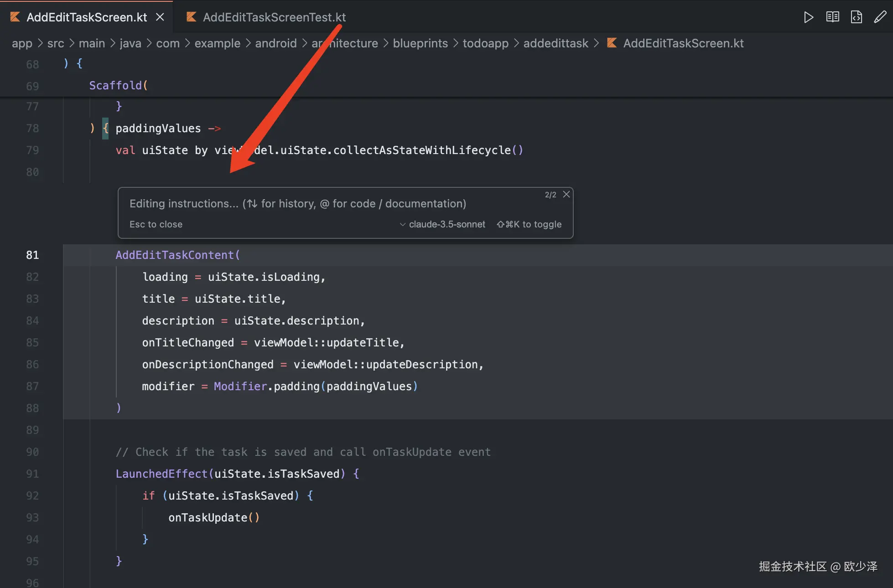Click onDescriptionChanged line of code
Image resolution: width=893 pixels, height=588 pixels.
313,365
